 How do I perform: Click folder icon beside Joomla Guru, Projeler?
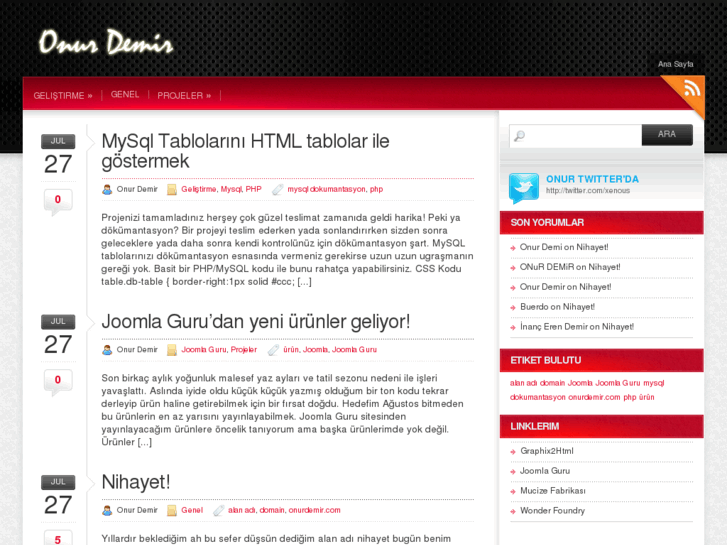pos(172,350)
